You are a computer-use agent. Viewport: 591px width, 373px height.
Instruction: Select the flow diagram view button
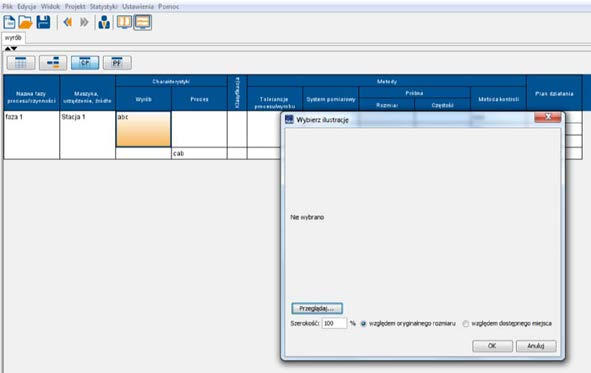tap(53, 63)
